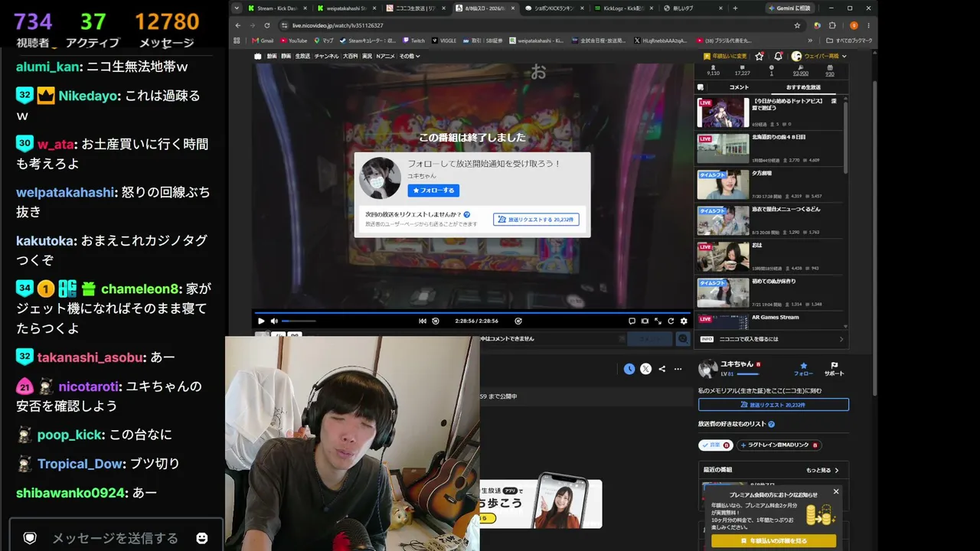Open the player settings gear
Viewport: 980px width, 551px height.
coord(684,321)
